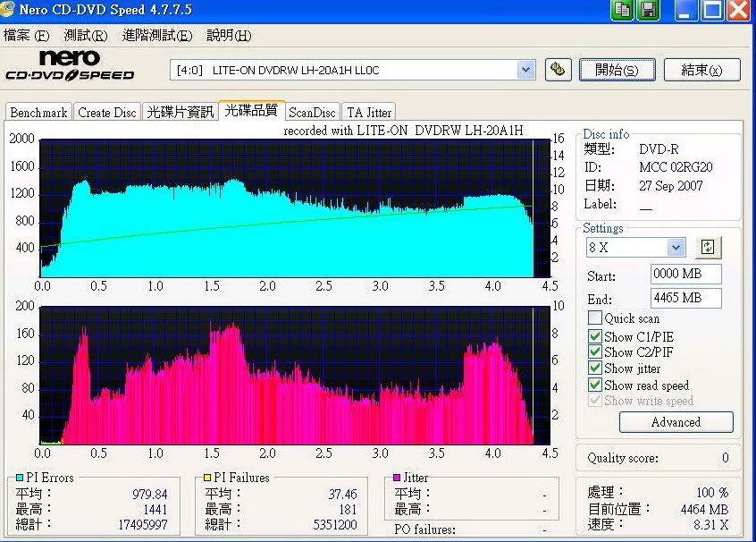Open the 測試(R) menu
Screen dimensions: 756x542
coord(85,35)
